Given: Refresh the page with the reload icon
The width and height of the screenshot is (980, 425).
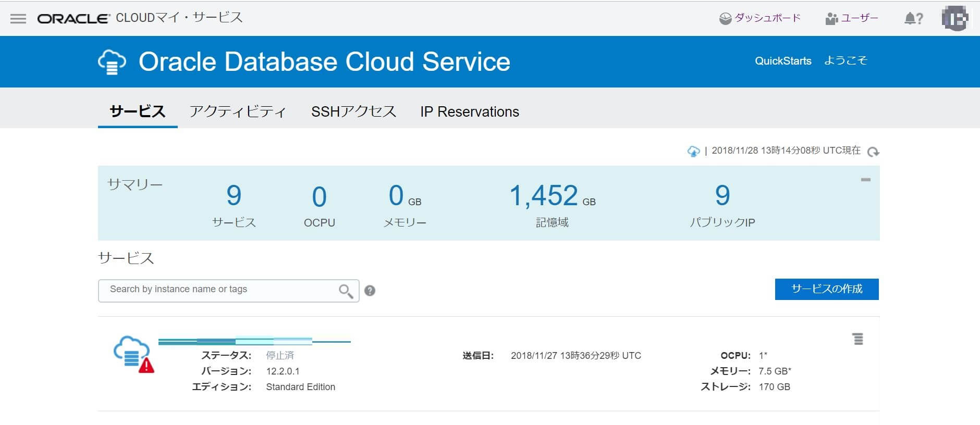Looking at the screenshot, I should pos(873,152).
